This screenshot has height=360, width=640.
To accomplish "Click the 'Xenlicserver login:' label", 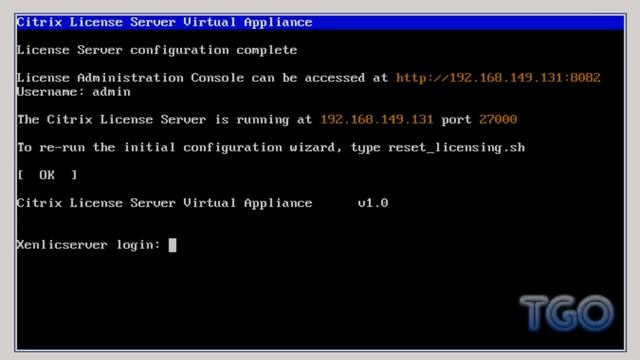I will (x=89, y=245).
